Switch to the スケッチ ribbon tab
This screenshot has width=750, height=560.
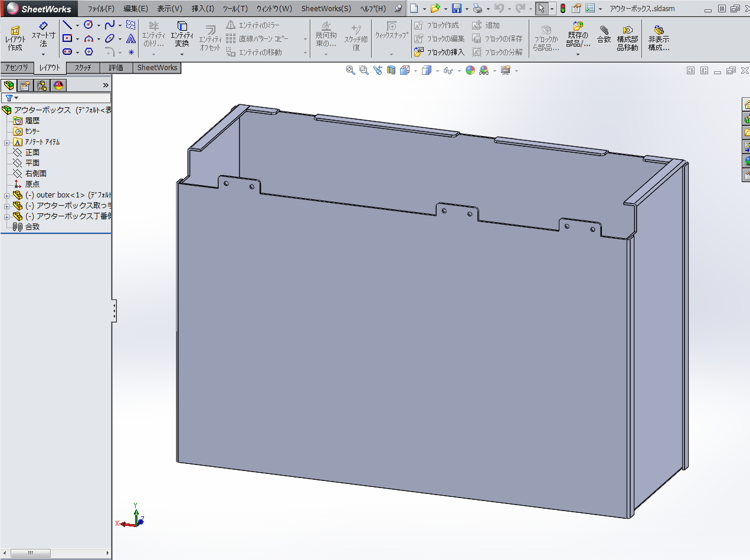82,68
